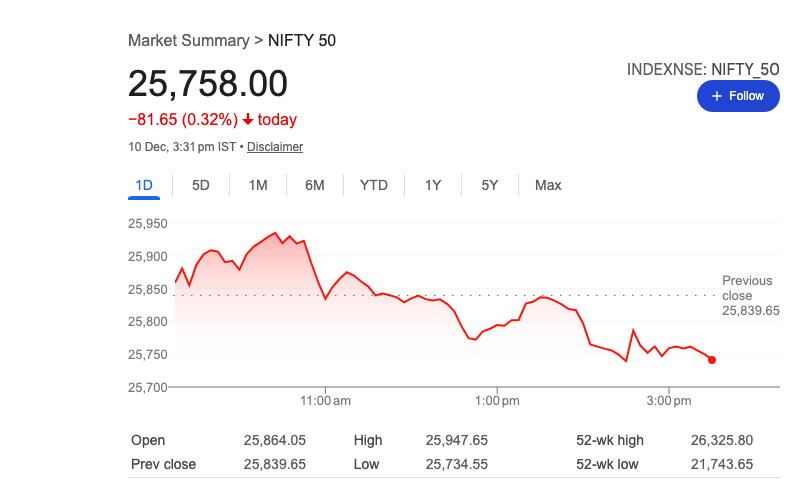Click the red down arrow icon
800x492 pixels.
[x=248, y=120]
